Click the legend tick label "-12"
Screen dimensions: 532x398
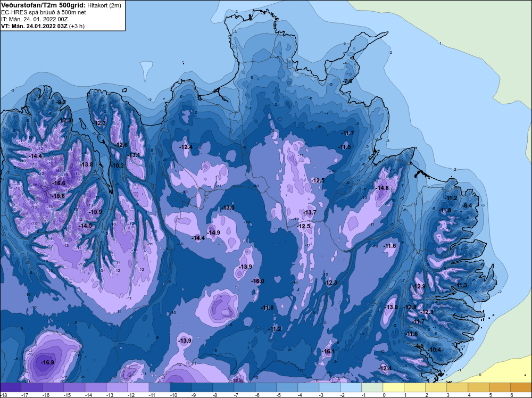(131, 395)
